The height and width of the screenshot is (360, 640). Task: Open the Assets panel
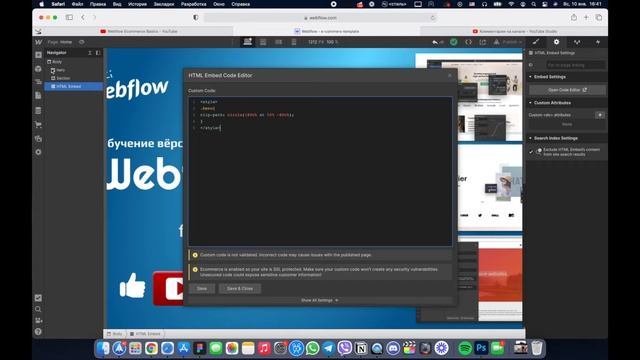pos(38,138)
